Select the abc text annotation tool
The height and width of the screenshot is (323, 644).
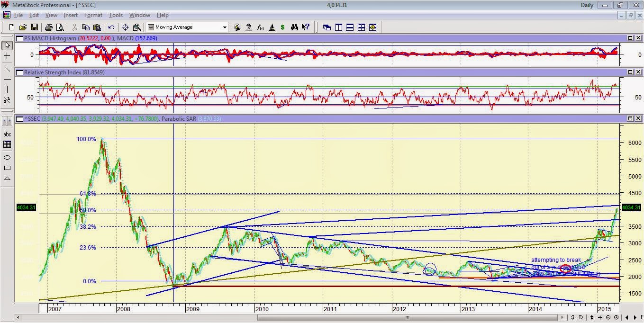coord(7,135)
